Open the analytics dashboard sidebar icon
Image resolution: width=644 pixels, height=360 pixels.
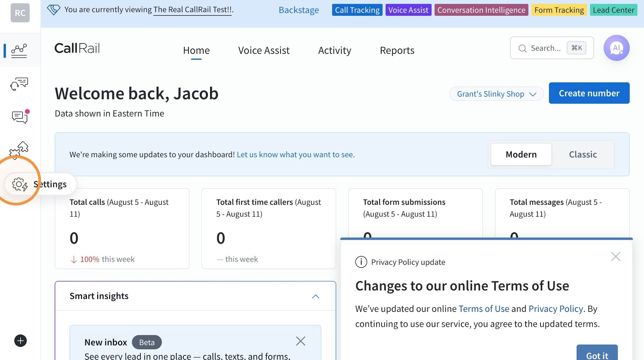pyautogui.click(x=19, y=50)
